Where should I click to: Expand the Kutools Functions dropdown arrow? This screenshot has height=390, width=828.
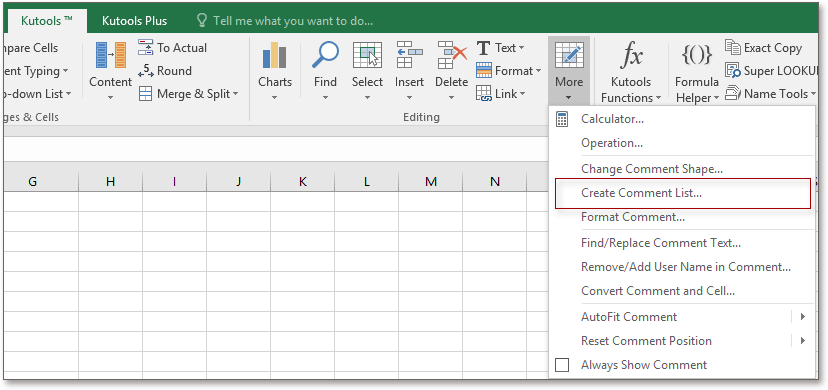coord(658,98)
